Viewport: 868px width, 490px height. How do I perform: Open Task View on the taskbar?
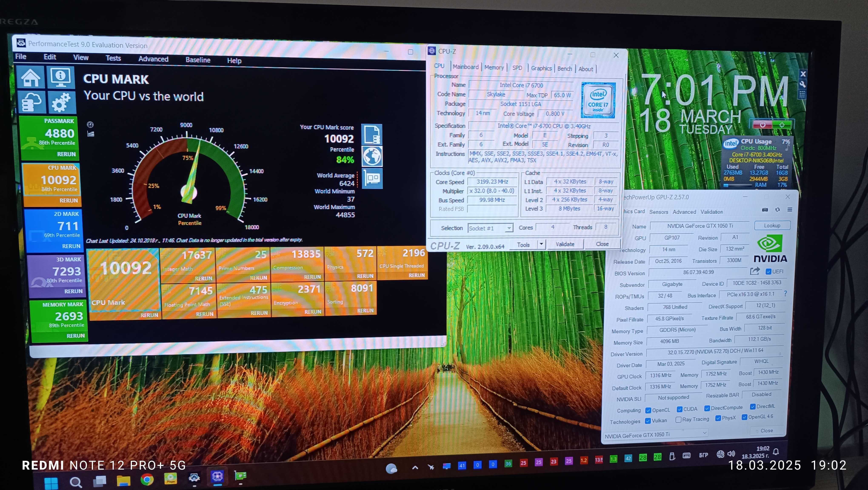pos(99,481)
